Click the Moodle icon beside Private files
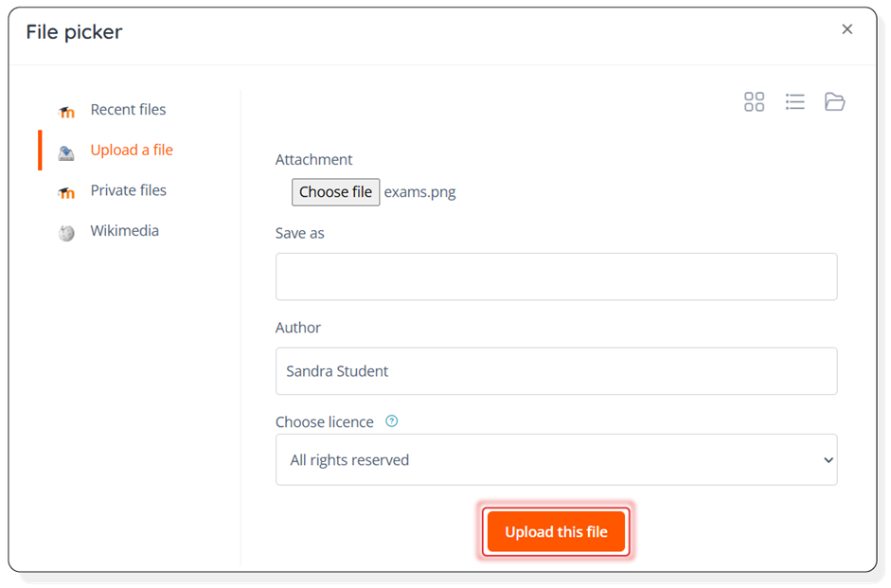 (x=65, y=190)
